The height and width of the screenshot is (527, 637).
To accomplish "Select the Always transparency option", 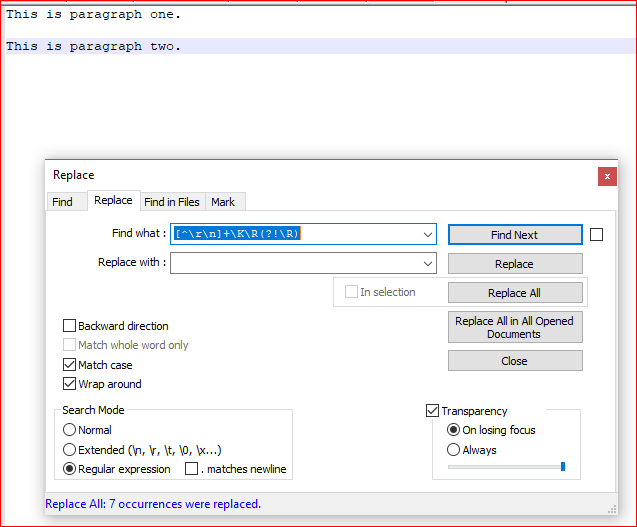I will point(453,450).
